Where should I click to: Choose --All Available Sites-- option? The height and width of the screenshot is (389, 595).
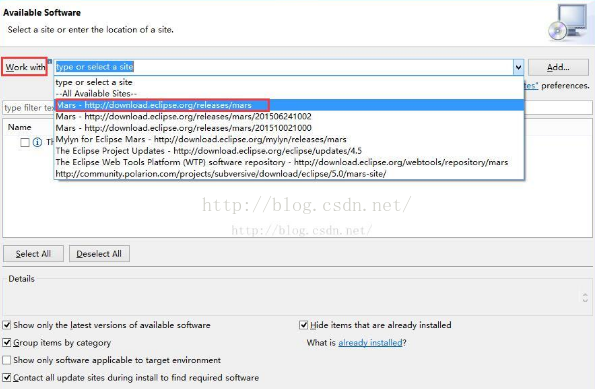click(290, 94)
